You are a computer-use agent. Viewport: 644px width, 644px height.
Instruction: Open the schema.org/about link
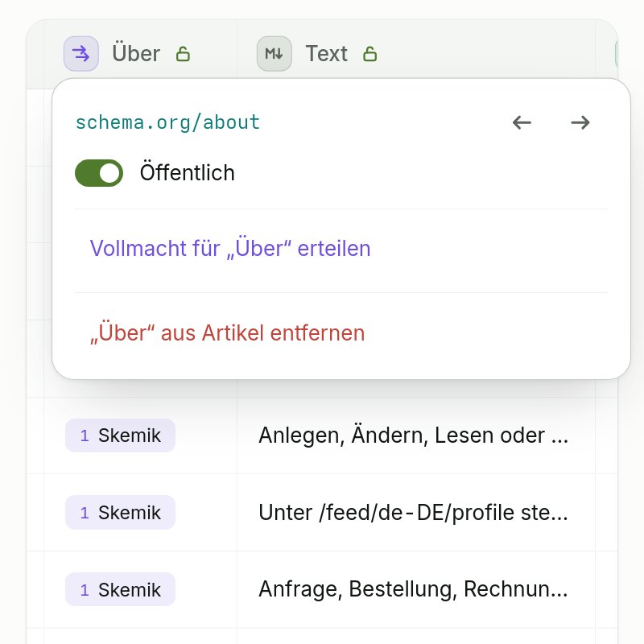pos(167,122)
